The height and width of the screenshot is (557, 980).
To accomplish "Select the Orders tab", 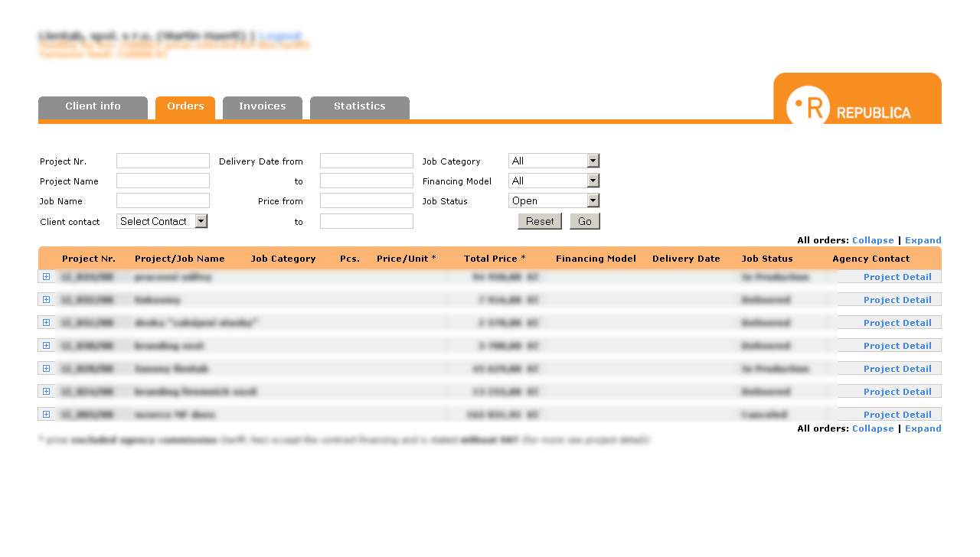I will pos(185,107).
